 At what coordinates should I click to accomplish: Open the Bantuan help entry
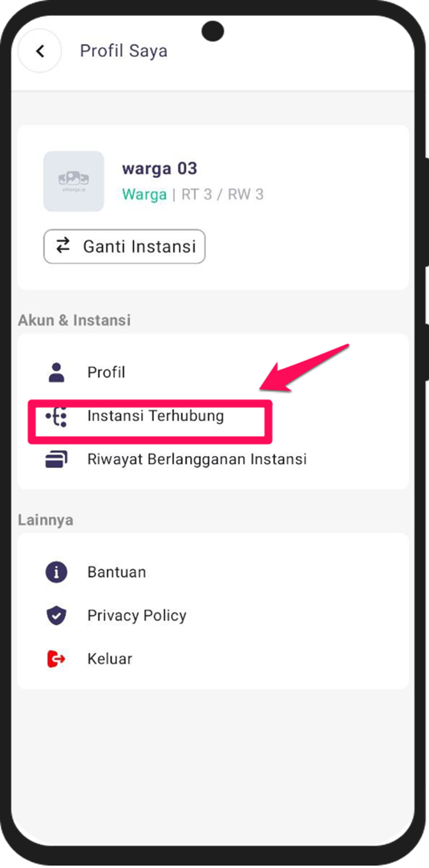(x=213, y=571)
